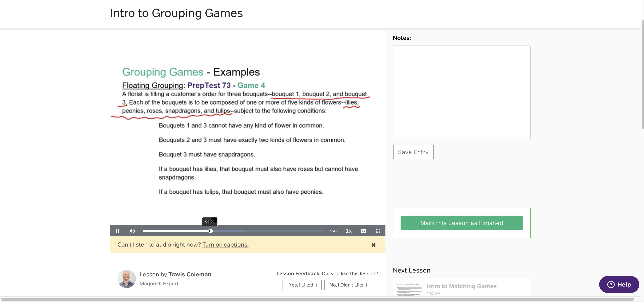Screen dimensions: 644x302
Task: Click Travis Coleman's avatar photo
Action: coord(127,279)
